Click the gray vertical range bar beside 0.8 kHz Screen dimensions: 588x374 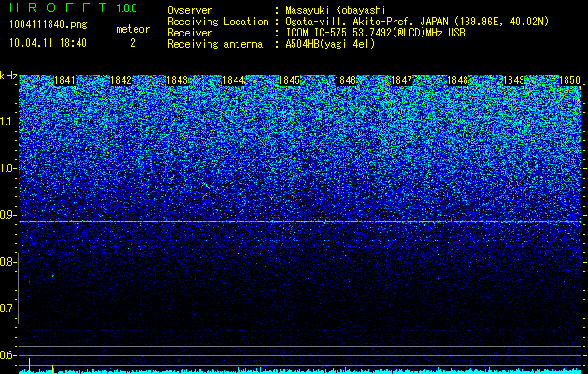(19, 289)
